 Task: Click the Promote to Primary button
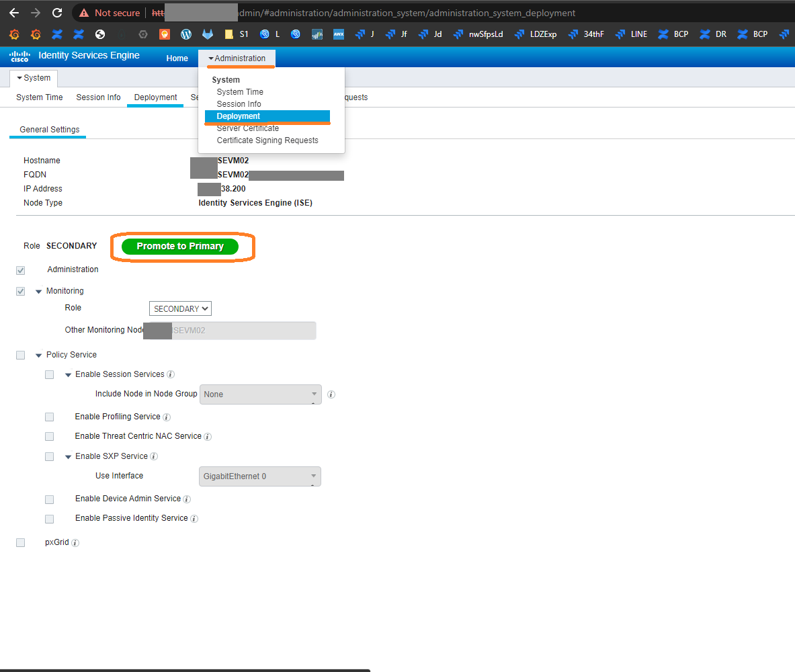[x=180, y=247]
